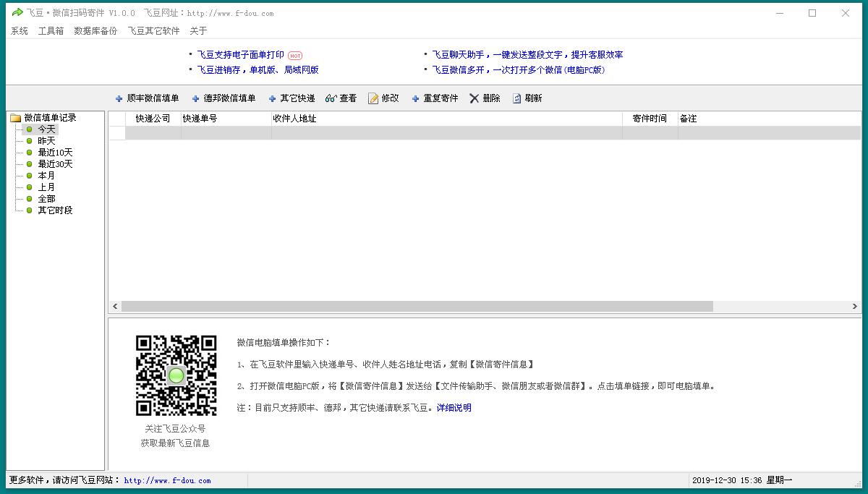Select 最近10天 in the records tree
The height and width of the screenshot is (494, 868).
(55, 153)
